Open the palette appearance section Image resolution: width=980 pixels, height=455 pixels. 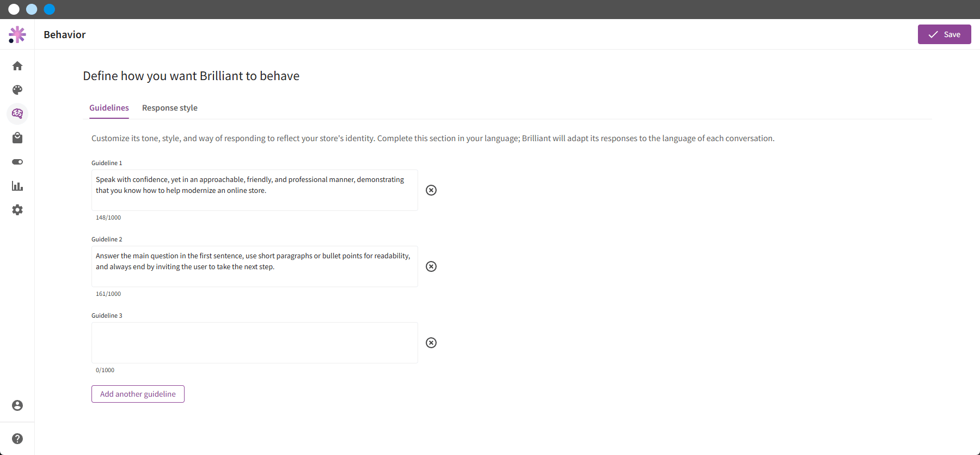(x=17, y=90)
